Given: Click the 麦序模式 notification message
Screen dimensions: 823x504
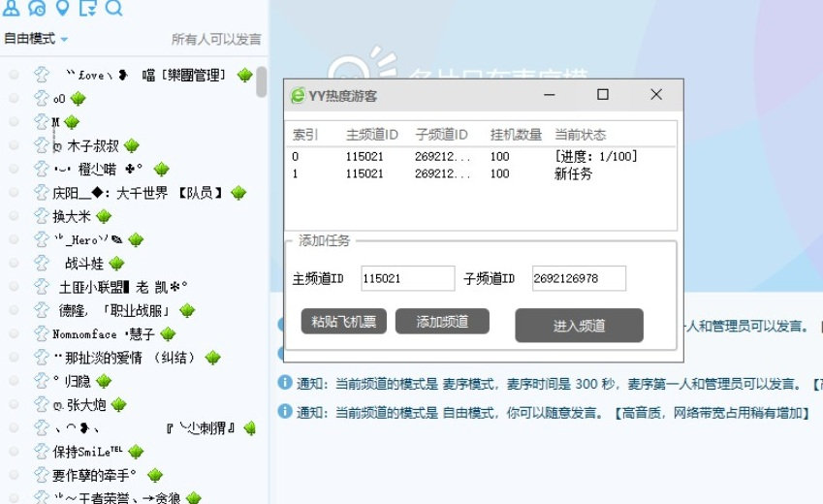Looking at the screenshot, I should click(x=559, y=384).
